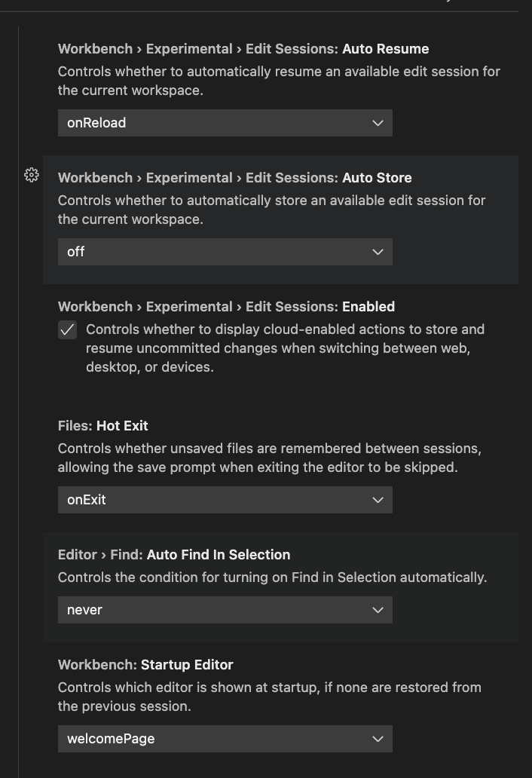
Task: Expand the chevron on the Hot Exit combo box
Action: pyautogui.click(x=378, y=500)
